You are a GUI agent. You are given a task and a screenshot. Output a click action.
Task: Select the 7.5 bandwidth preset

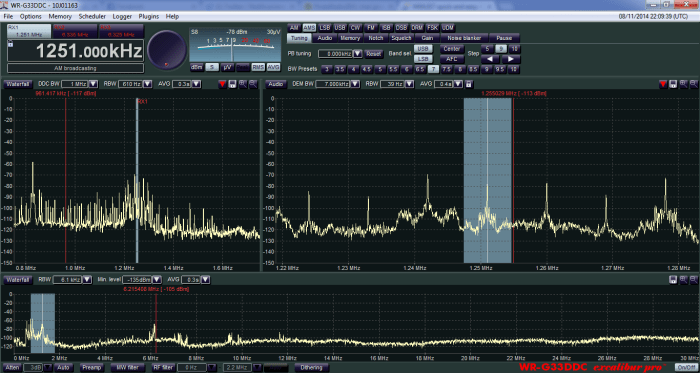click(446, 69)
